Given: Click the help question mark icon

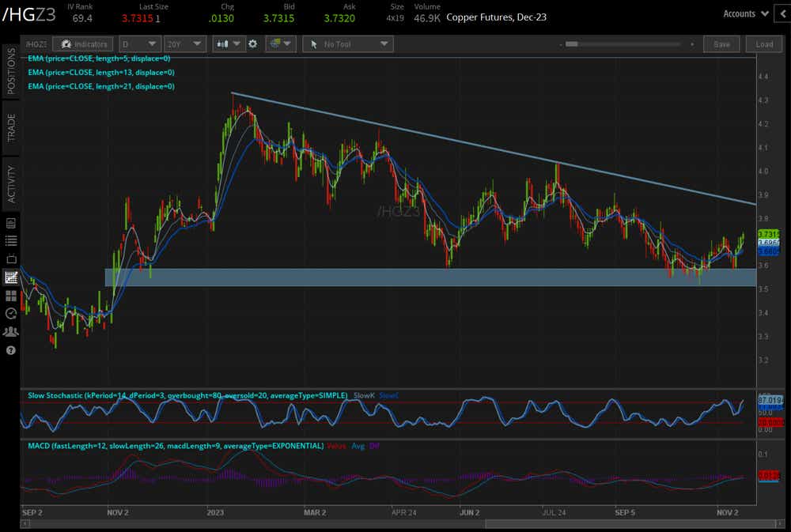Looking at the screenshot, I should (x=11, y=349).
